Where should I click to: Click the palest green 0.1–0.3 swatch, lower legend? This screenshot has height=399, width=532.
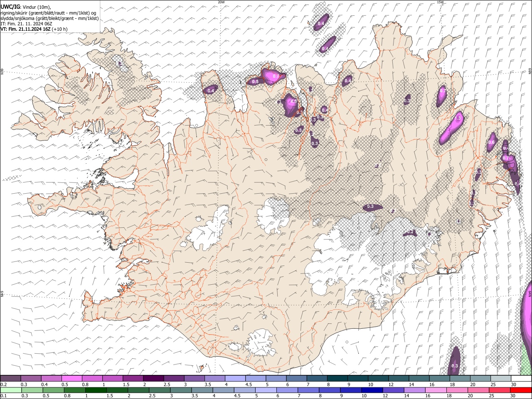12,390
